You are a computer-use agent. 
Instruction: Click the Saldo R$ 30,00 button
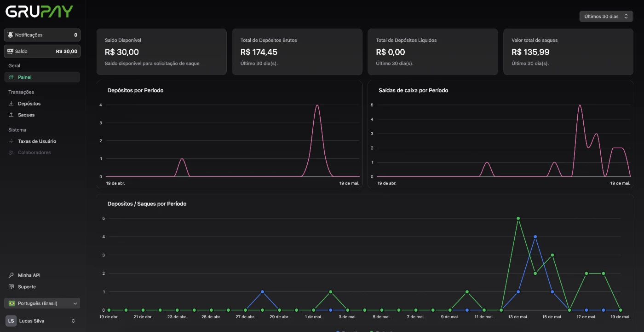(x=42, y=51)
